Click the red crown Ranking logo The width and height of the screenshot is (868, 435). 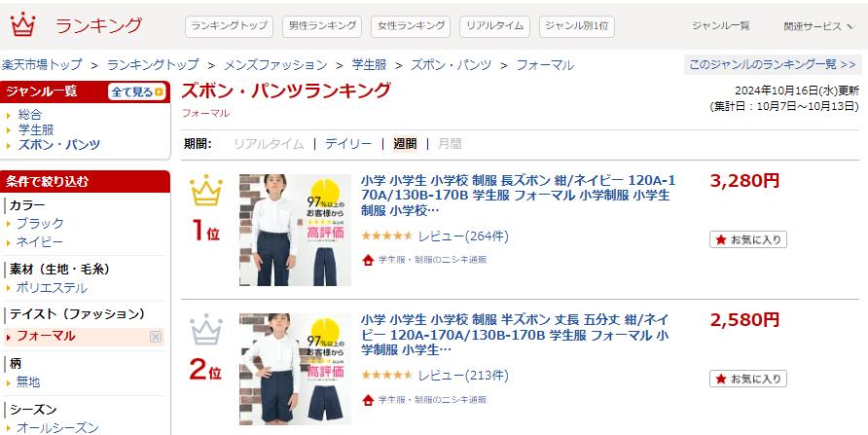(22, 25)
